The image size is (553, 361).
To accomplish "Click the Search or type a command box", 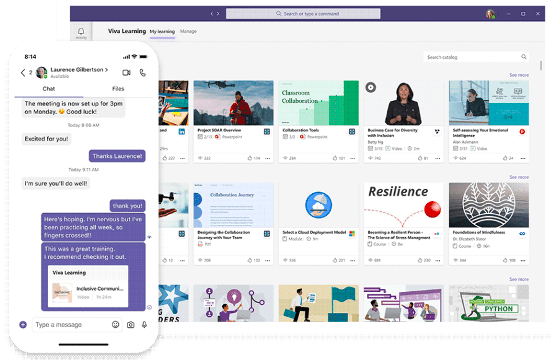I will [303, 14].
